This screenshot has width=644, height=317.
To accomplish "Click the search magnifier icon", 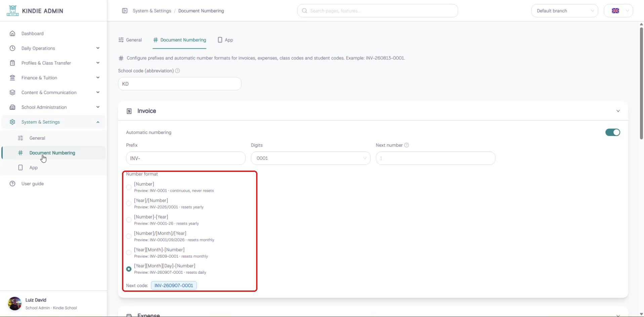I will pyautogui.click(x=305, y=11).
